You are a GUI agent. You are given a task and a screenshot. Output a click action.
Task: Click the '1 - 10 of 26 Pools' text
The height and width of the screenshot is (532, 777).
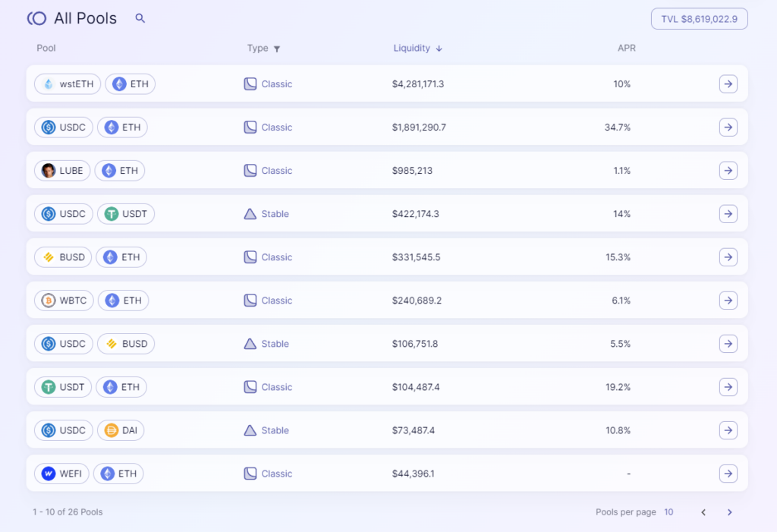point(68,512)
